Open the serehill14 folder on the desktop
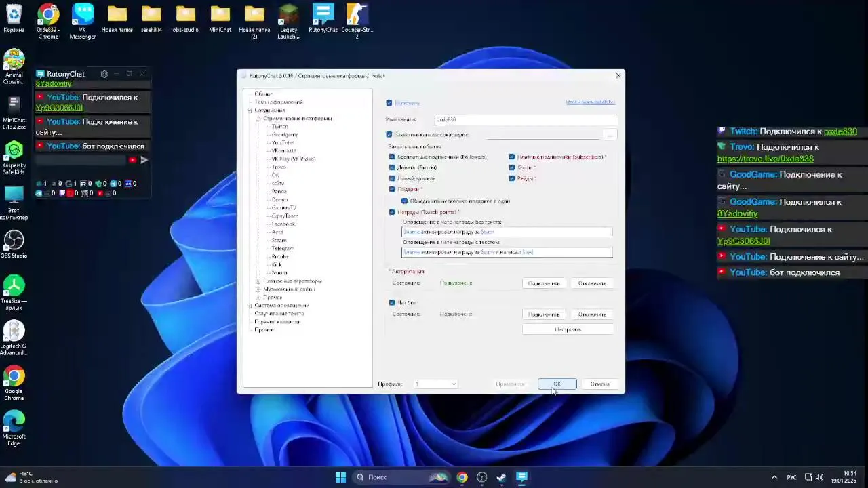The width and height of the screenshot is (868, 488). click(151, 18)
